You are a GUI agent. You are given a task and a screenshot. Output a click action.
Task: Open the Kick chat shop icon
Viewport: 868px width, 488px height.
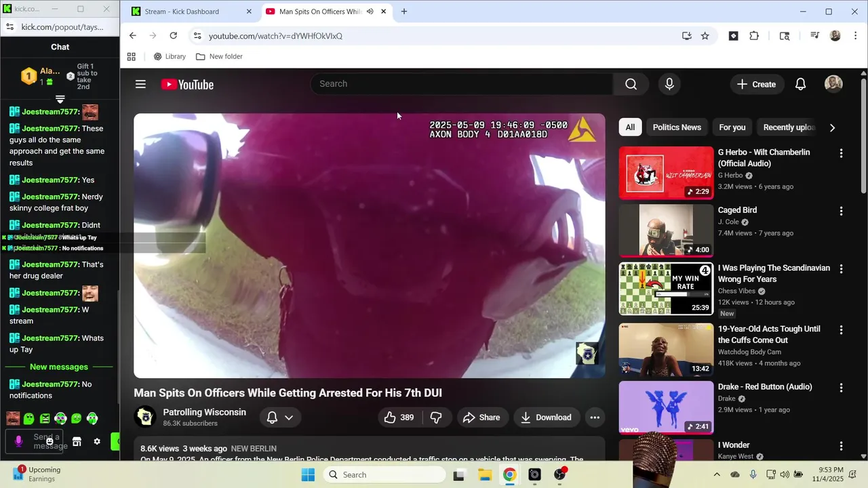[x=77, y=441]
